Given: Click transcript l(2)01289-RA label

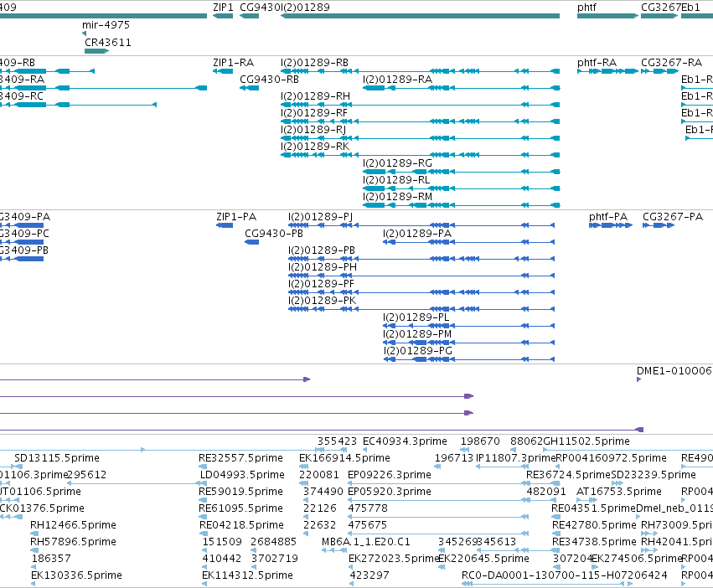Looking at the screenshot, I should (x=397, y=80).
